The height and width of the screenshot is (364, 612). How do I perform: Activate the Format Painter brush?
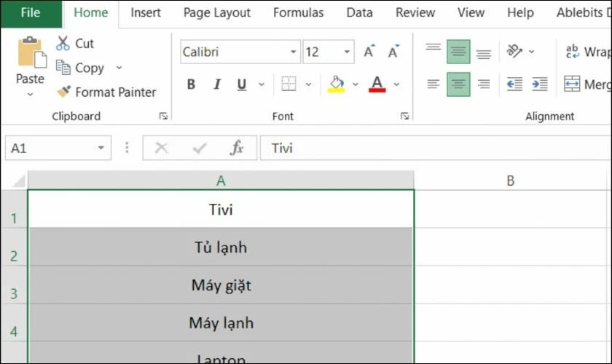63,92
